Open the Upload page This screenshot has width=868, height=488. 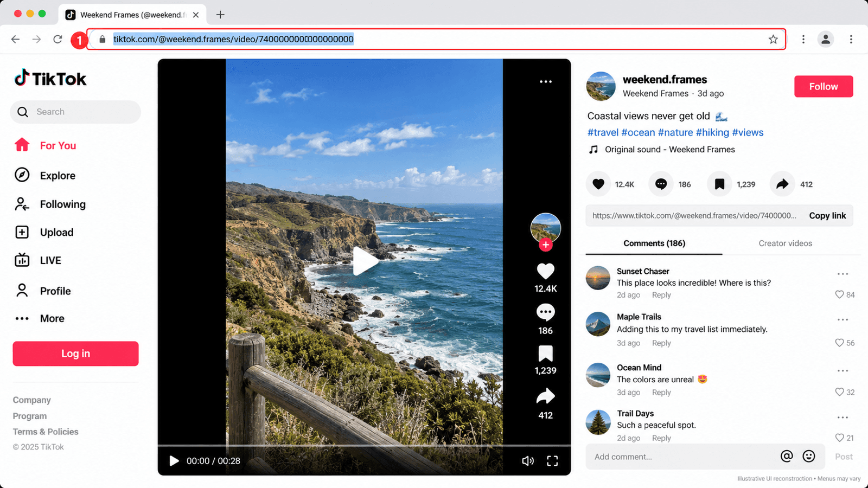(44, 232)
